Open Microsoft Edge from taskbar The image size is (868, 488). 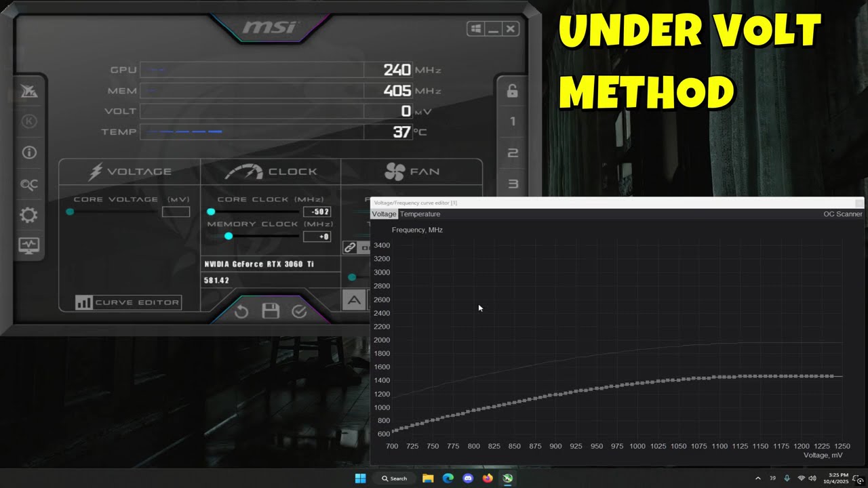point(448,479)
